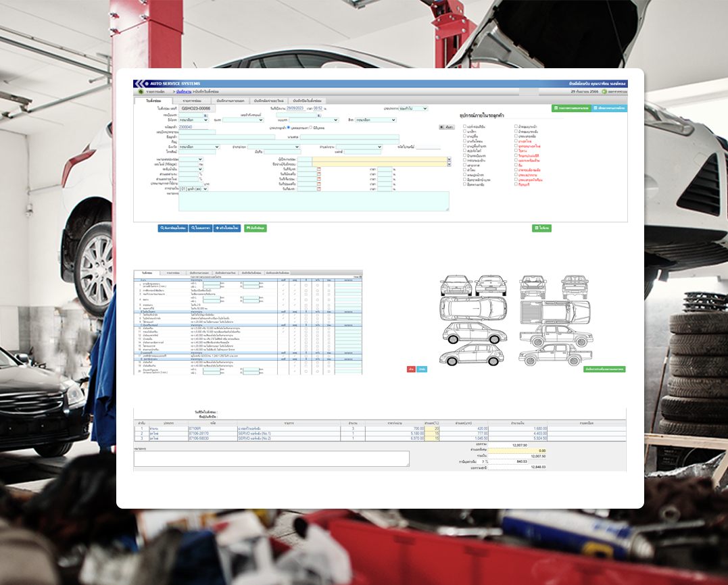Open the lookup icon beside the ทะเบียนรถ field
Viewport: 728px width, 585px height.
click(205, 115)
